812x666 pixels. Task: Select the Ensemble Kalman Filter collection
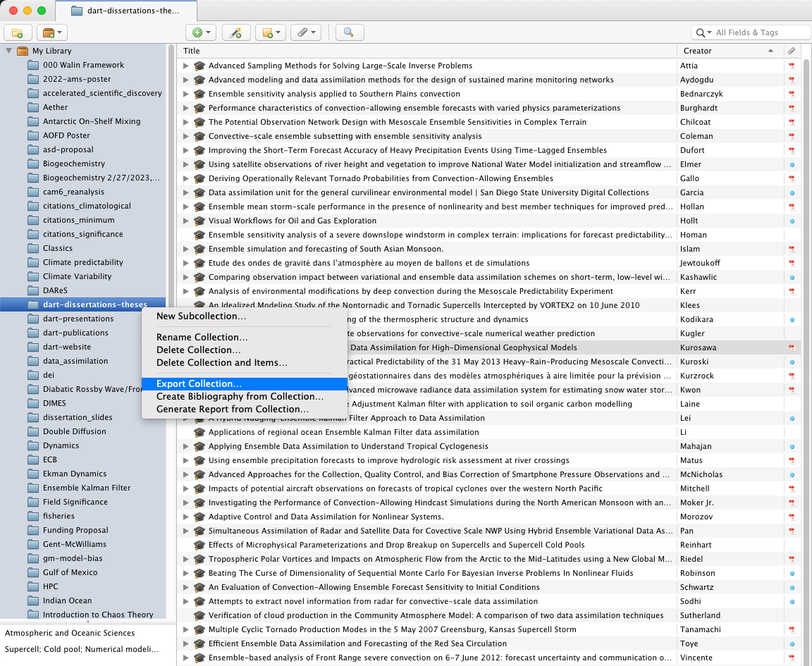click(x=86, y=488)
